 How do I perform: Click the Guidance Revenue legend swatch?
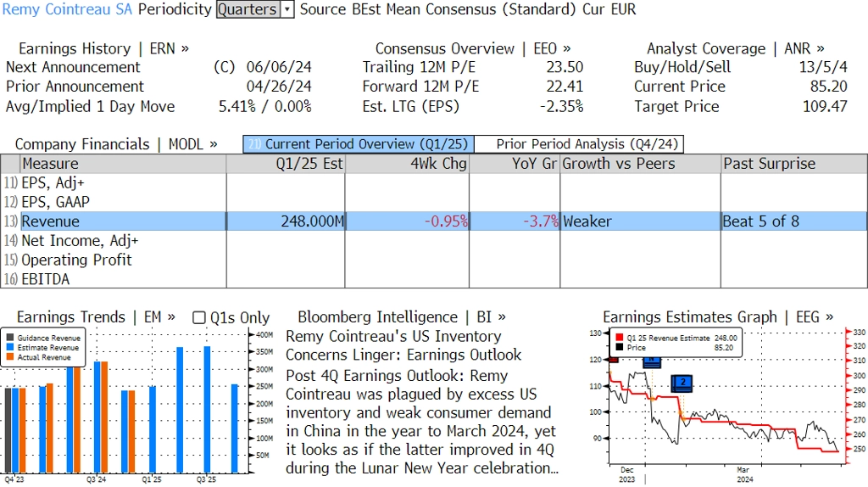[x=10, y=338]
